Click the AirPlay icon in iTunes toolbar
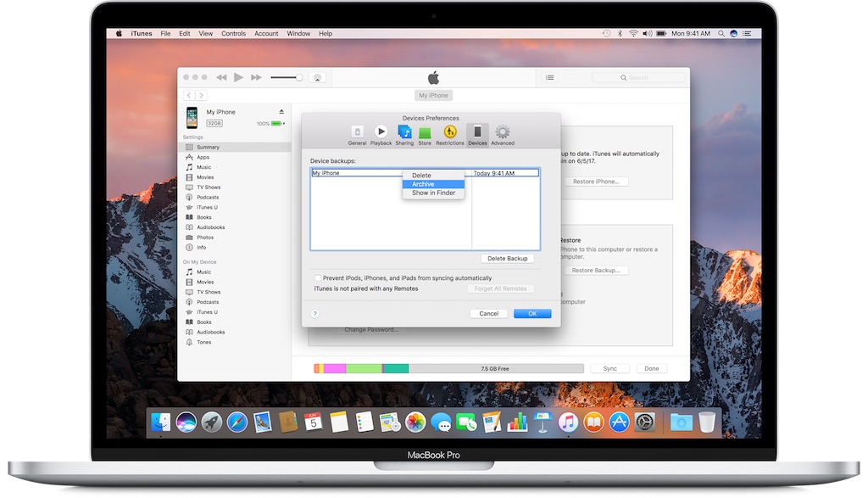The height and width of the screenshot is (498, 868). 318,77
